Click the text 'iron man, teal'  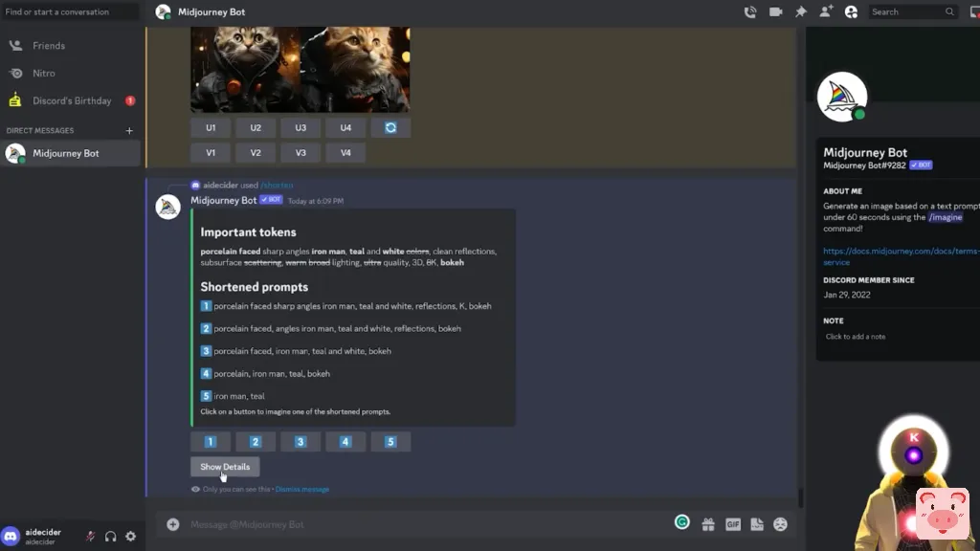[238, 396]
